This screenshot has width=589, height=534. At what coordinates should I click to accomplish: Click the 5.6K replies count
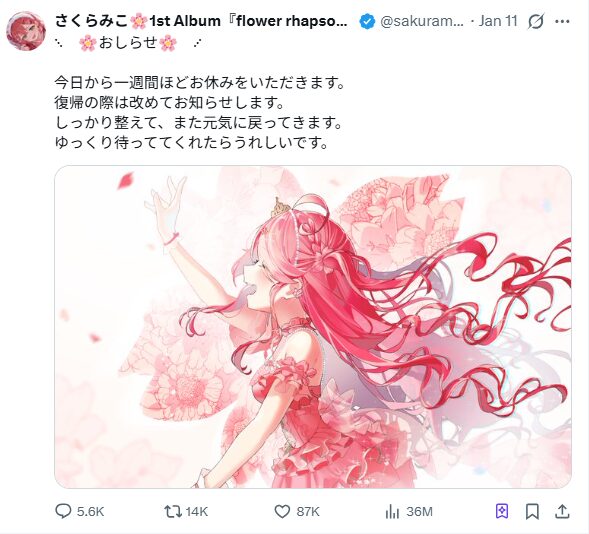pos(90,511)
